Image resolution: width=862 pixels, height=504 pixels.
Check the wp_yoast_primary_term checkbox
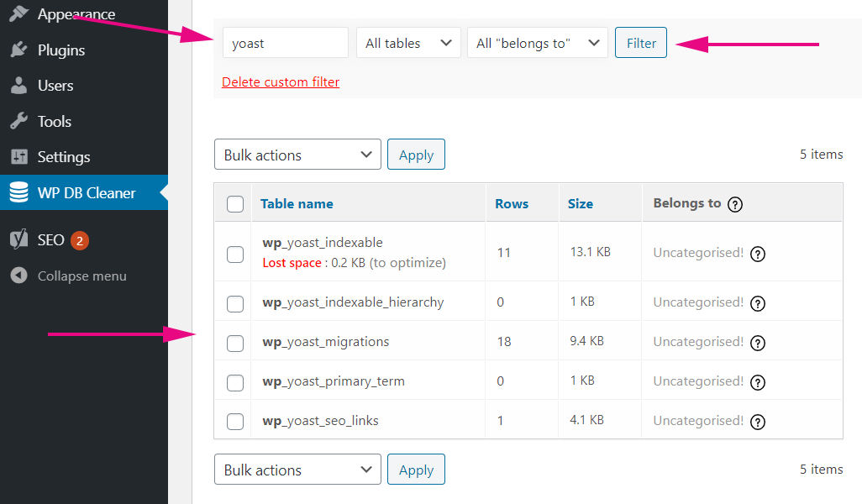click(235, 383)
